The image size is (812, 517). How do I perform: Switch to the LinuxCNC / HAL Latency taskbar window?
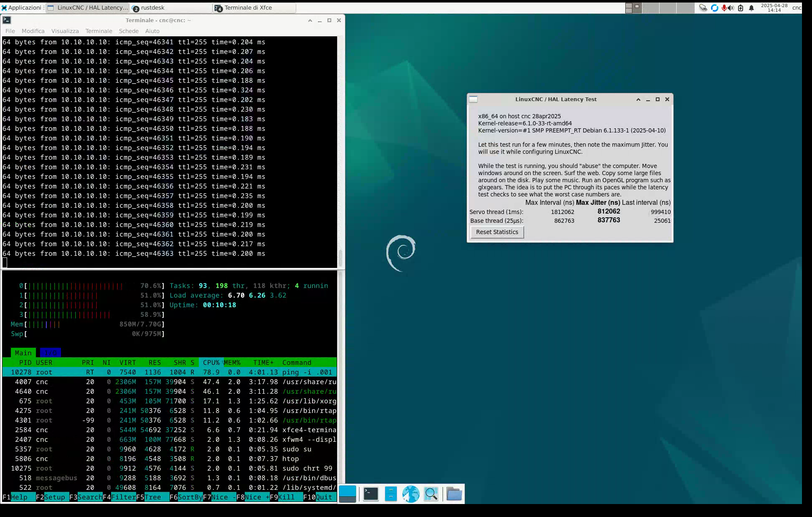[x=88, y=8]
